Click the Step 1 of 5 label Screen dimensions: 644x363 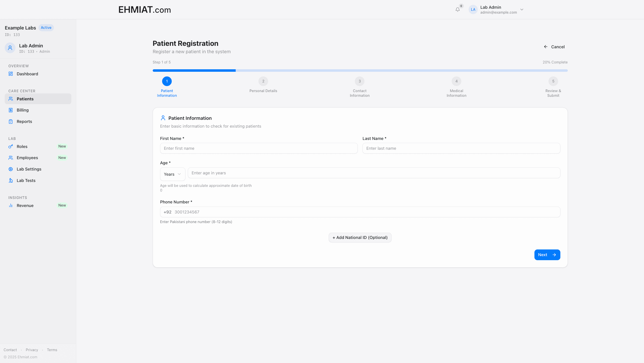click(x=161, y=62)
